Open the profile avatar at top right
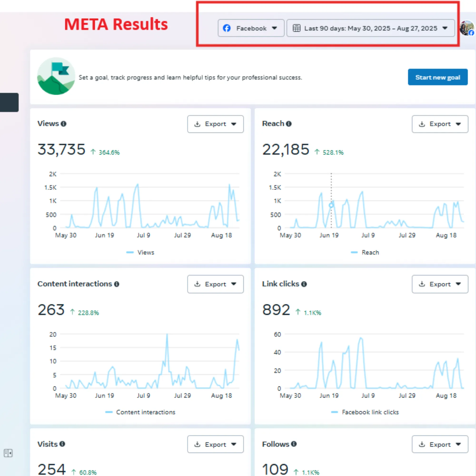Screen dimensions: 476x476 (467, 28)
